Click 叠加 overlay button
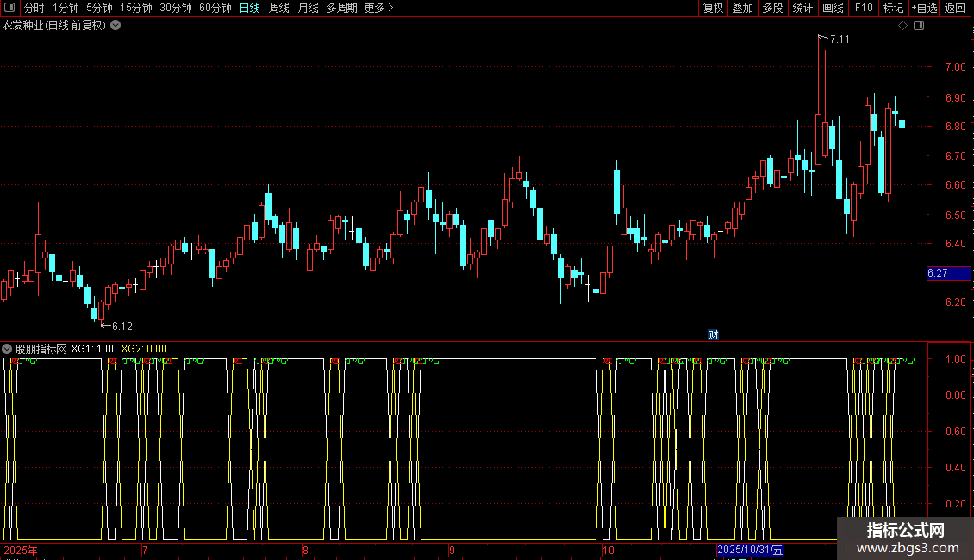974x560 pixels. (x=743, y=8)
